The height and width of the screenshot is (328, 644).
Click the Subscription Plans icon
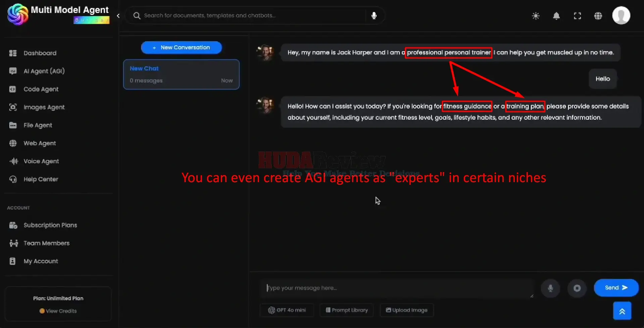pos(13,225)
